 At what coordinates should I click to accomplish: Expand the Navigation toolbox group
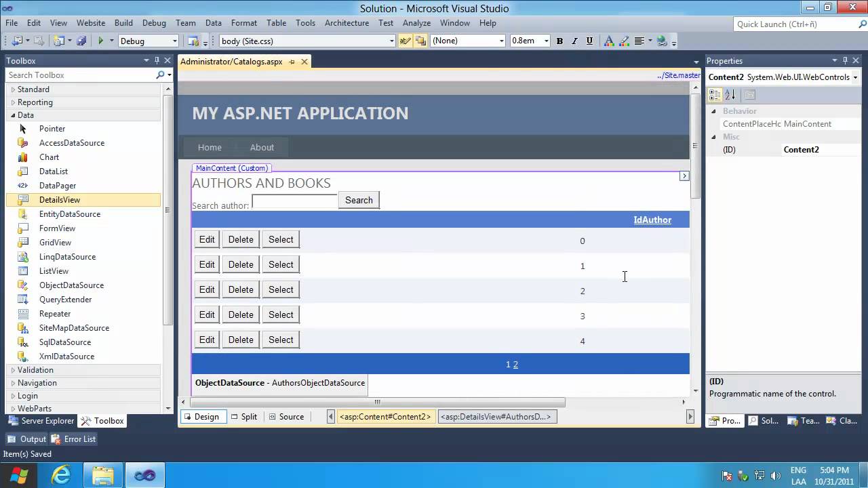click(x=13, y=383)
